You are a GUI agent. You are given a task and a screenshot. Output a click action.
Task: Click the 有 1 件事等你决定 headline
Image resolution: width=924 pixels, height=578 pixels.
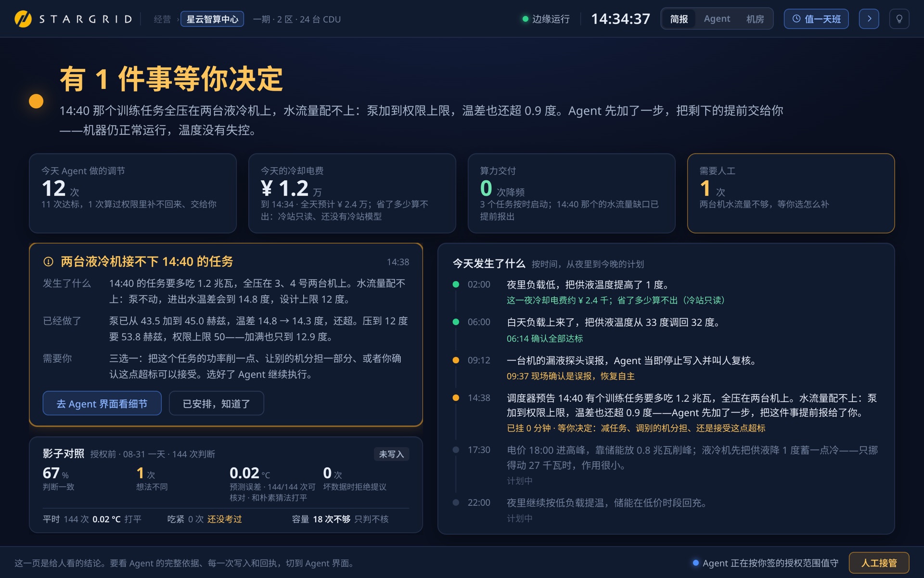coord(171,79)
